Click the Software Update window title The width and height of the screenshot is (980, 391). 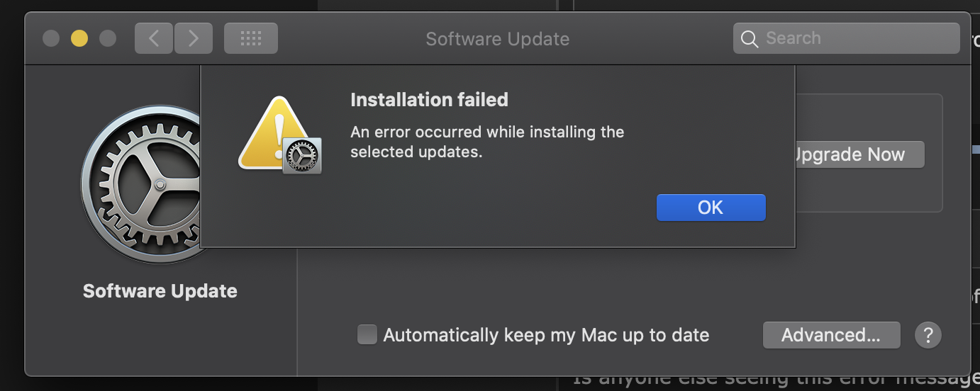tap(497, 39)
